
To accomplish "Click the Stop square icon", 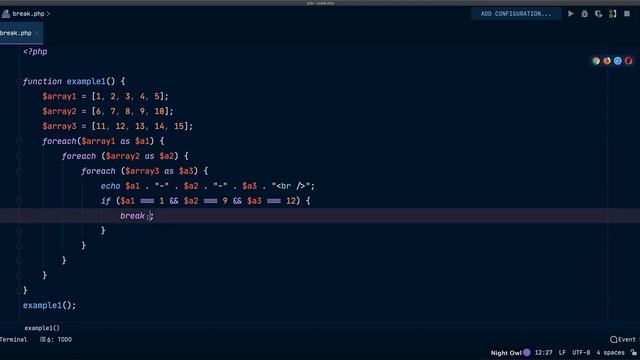I will click(x=627, y=13).
